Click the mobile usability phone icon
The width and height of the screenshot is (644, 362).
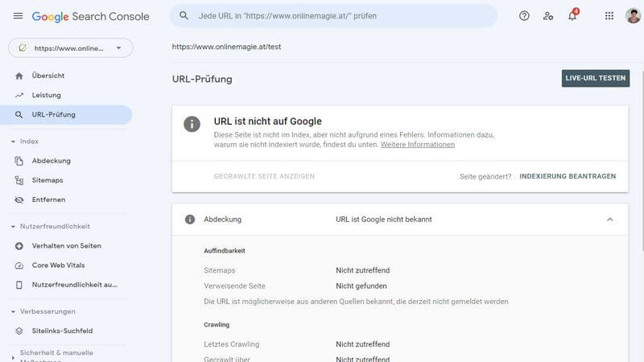pyautogui.click(x=19, y=285)
